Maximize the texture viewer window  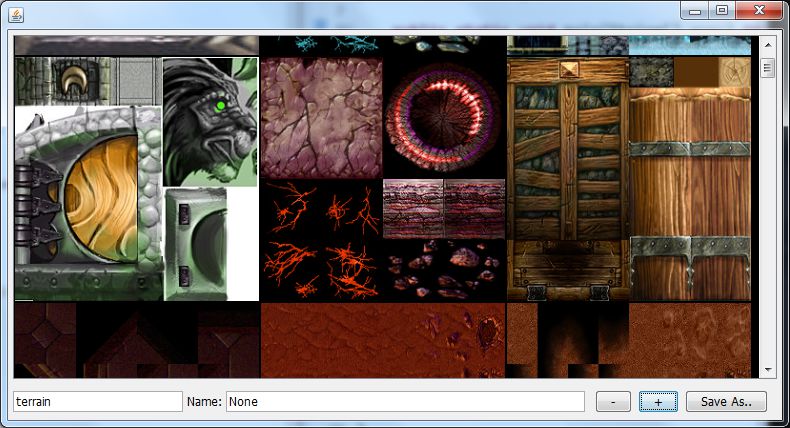(x=722, y=11)
